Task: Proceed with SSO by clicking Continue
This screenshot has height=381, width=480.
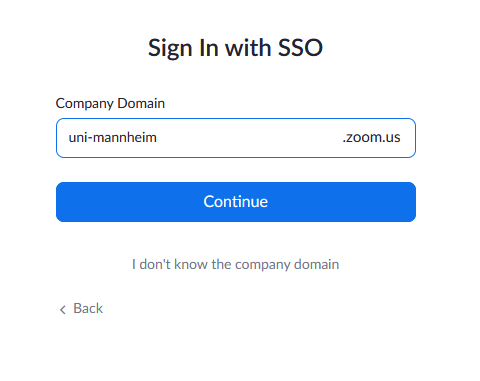Action: click(x=236, y=202)
